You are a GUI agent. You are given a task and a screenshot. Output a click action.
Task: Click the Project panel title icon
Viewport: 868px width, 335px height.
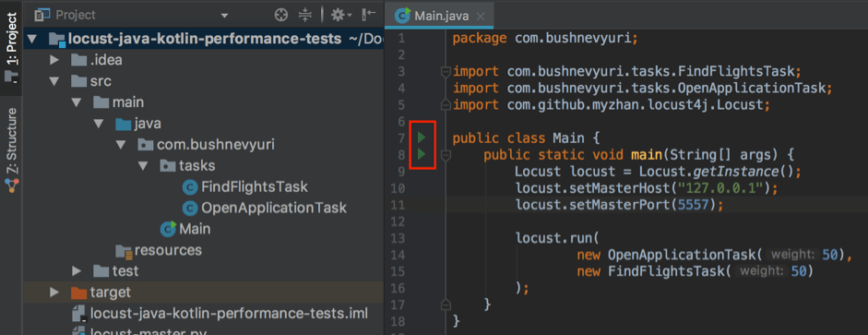(x=42, y=15)
